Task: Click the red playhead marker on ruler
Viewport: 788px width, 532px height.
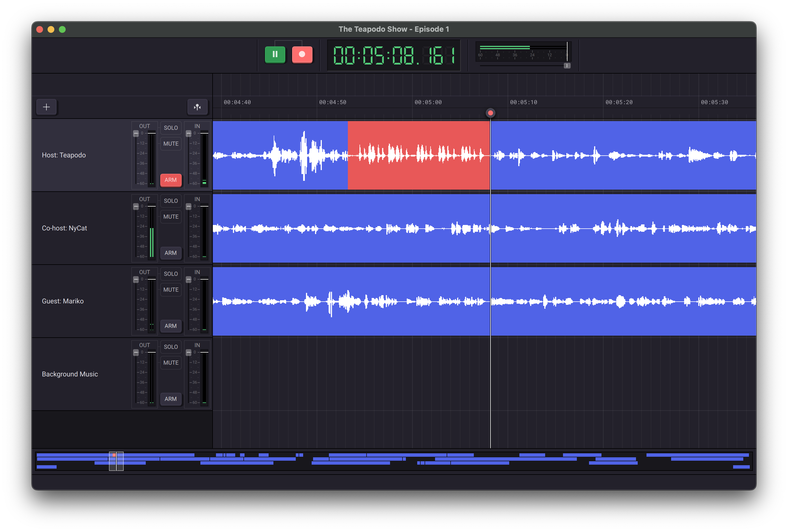Action: [x=490, y=113]
